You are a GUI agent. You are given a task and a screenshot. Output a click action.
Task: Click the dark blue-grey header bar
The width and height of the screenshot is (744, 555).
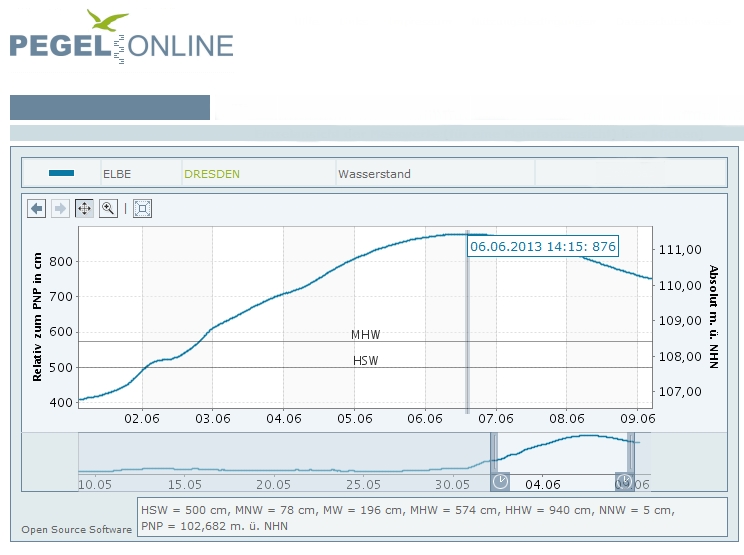110,107
